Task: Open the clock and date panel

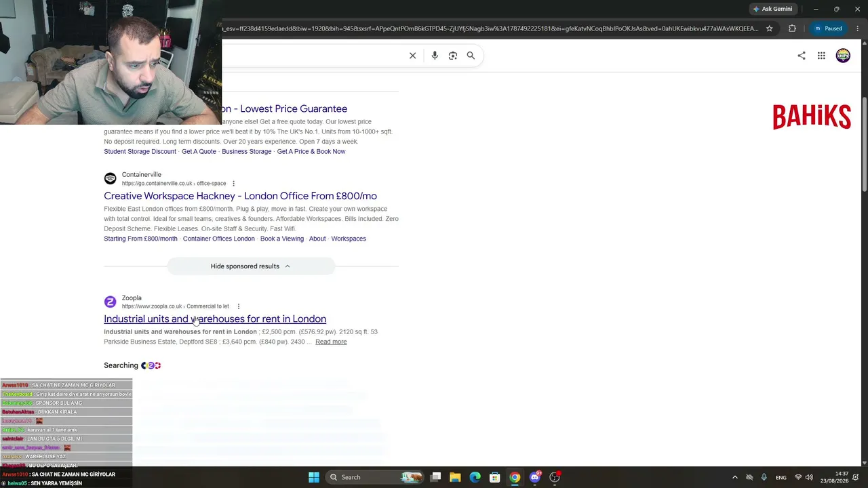Action: [x=835, y=477]
